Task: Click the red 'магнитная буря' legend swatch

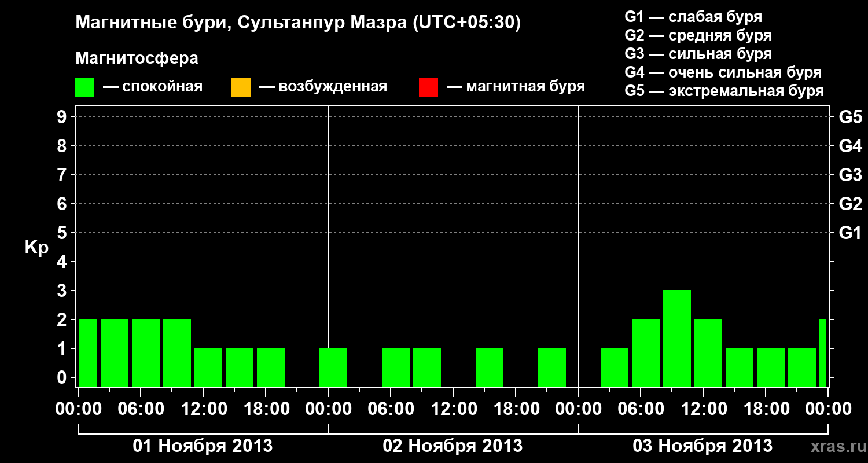Action: [428, 87]
